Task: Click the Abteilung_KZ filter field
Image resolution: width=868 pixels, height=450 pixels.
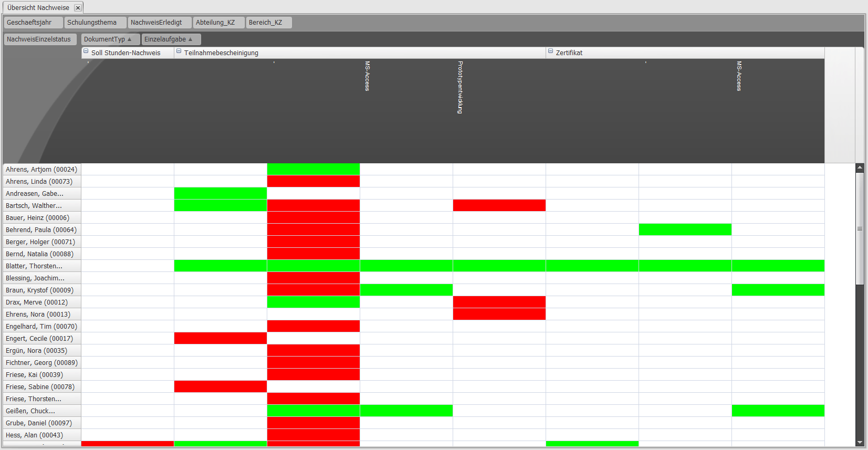Action: [218, 23]
